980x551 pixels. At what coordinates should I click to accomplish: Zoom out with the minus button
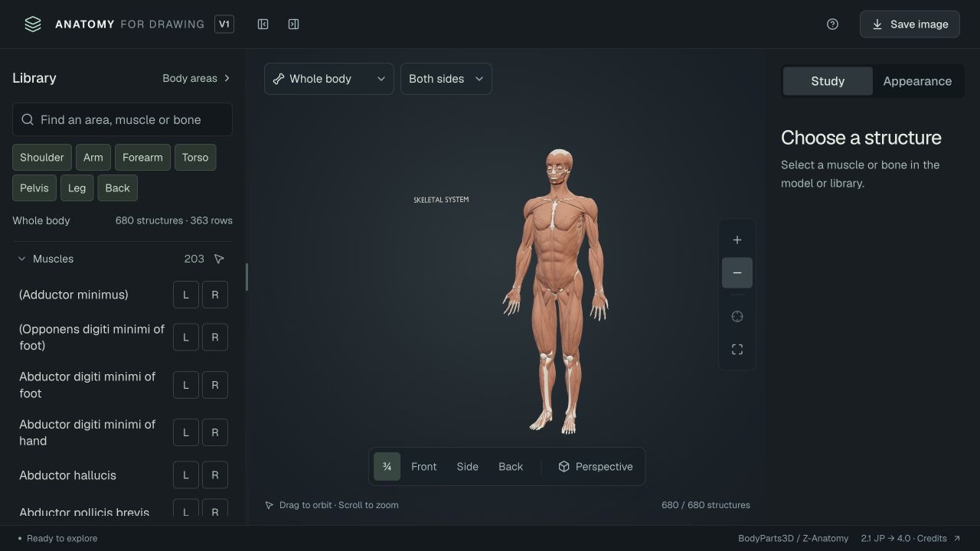click(737, 272)
